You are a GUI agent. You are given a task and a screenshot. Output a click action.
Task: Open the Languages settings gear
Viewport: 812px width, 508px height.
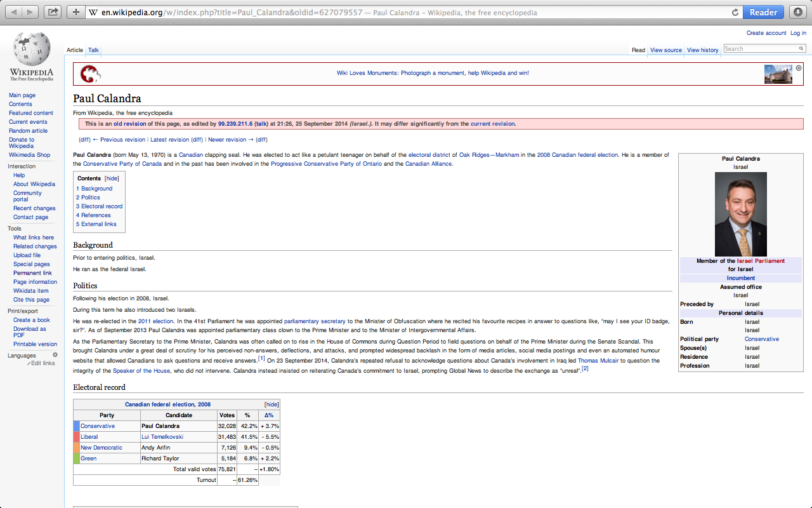click(x=55, y=355)
